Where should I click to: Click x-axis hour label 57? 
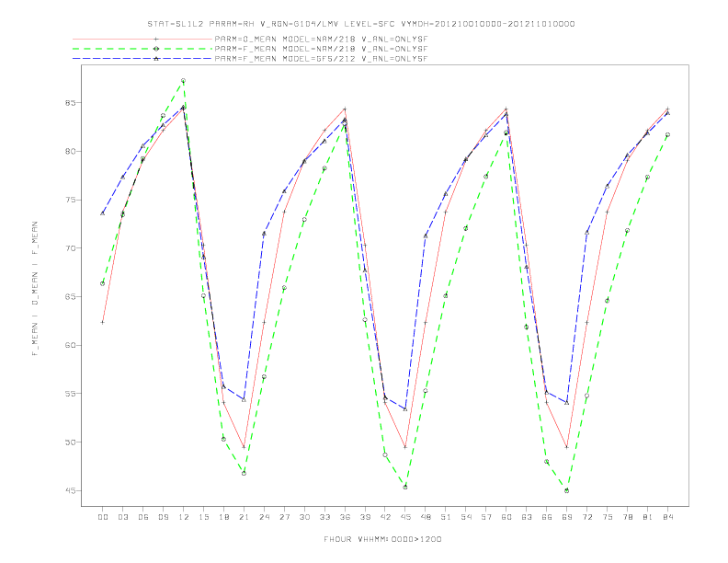(486, 517)
